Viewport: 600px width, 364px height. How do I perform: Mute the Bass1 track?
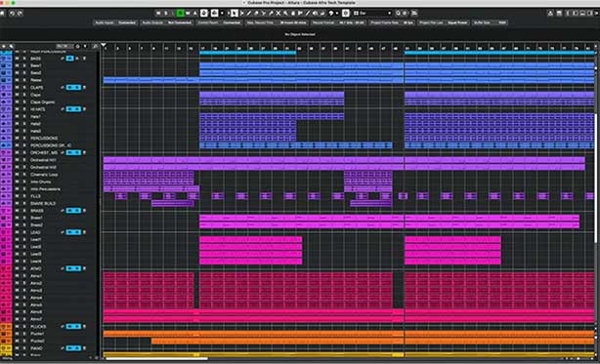(17, 65)
